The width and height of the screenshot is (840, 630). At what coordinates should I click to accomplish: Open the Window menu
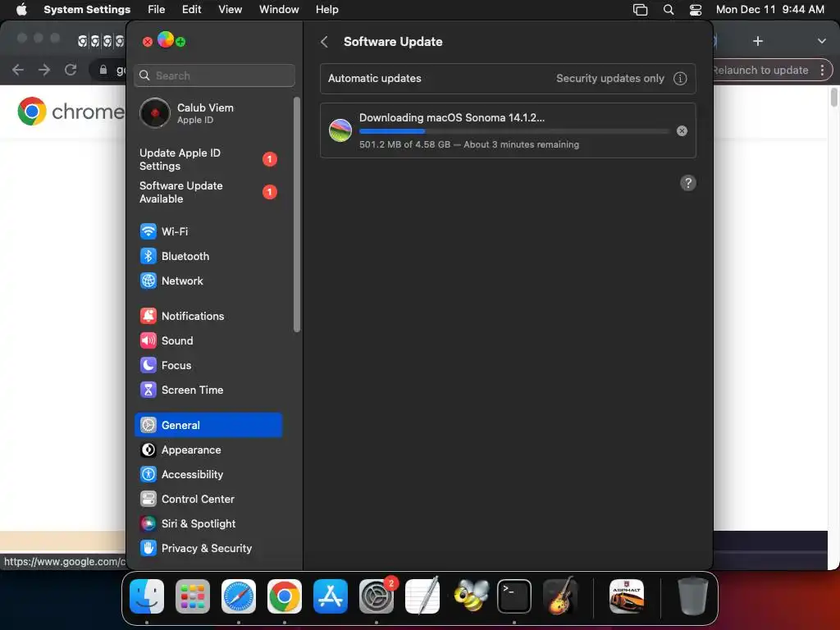click(x=279, y=10)
